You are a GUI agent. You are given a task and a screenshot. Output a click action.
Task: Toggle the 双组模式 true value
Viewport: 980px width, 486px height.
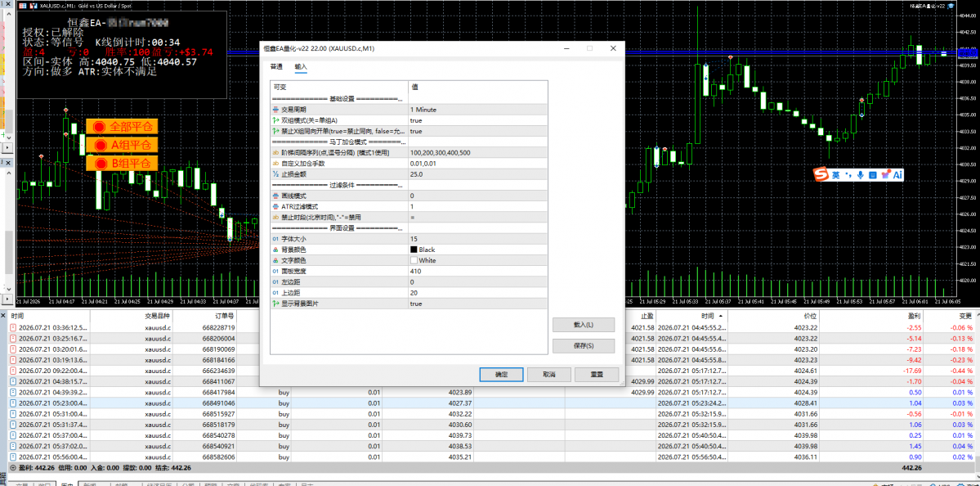click(478, 120)
